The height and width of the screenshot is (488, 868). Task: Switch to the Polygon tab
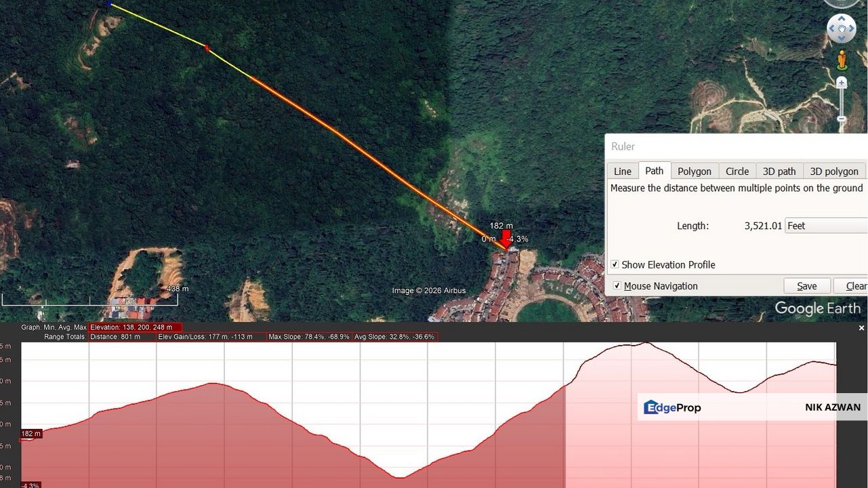click(695, 171)
